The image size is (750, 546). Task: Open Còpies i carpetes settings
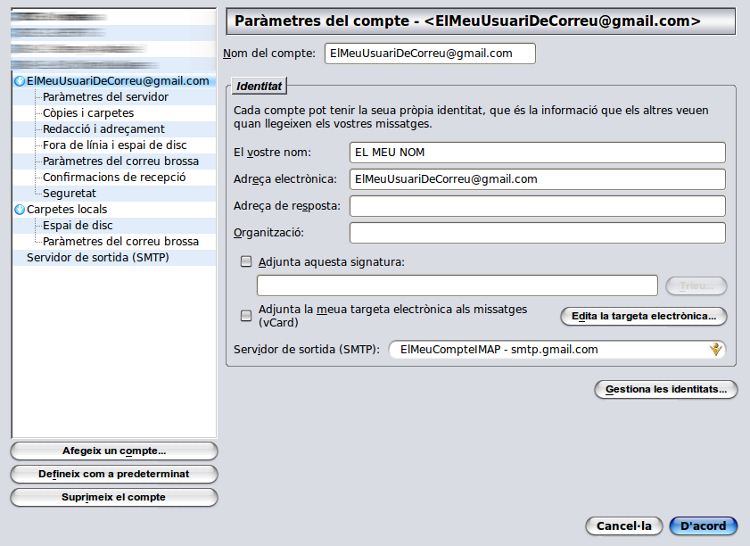(x=88, y=113)
